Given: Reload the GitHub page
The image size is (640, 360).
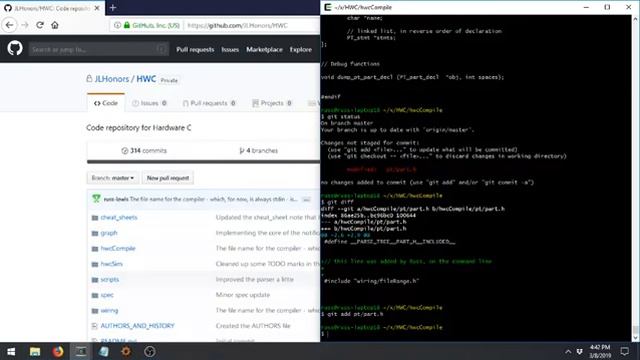Looking at the screenshot, I should (x=40, y=25).
